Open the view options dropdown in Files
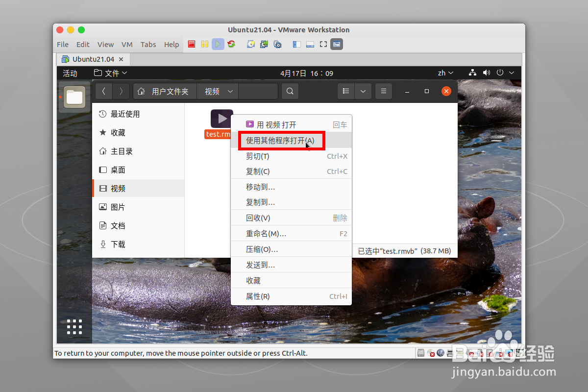The image size is (588, 392). (363, 91)
